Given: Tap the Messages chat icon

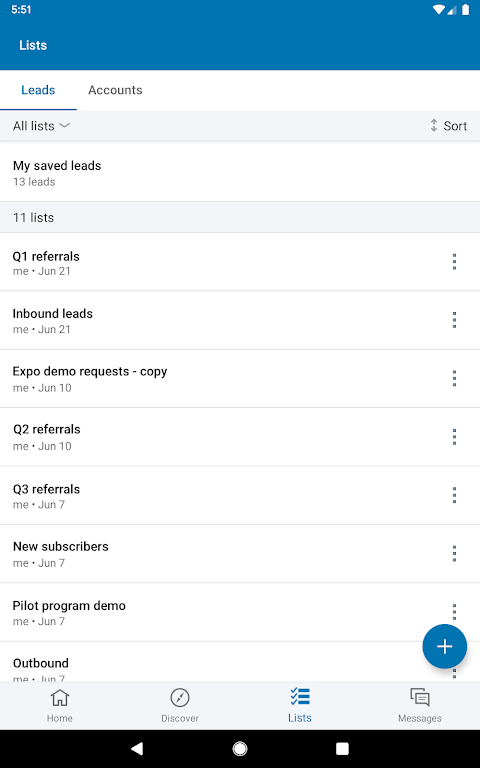Looking at the screenshot, I should 420,697.
